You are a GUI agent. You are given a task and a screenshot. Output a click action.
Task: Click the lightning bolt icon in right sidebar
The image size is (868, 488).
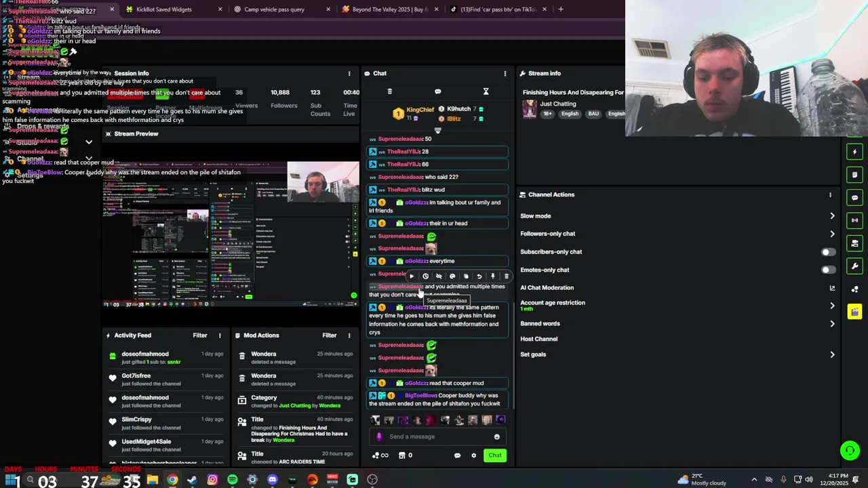[854, 152]
